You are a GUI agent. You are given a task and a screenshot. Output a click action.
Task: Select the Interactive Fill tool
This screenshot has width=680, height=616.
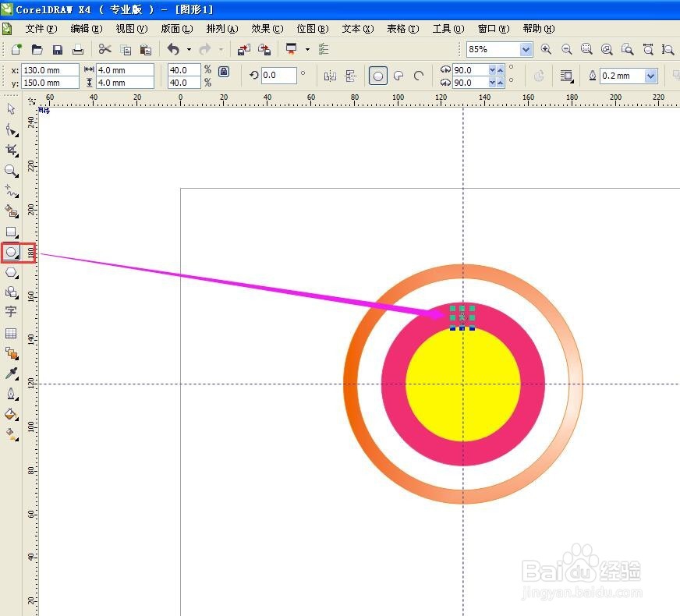click(x=11, y=434)
